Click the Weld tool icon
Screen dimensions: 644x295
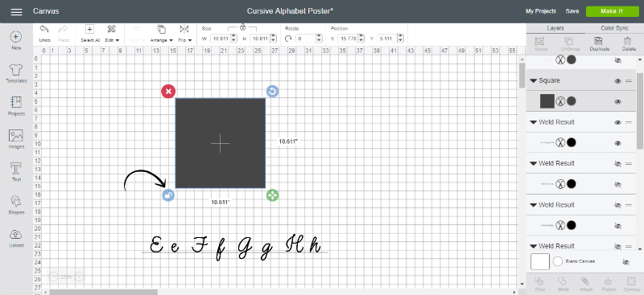562,281
